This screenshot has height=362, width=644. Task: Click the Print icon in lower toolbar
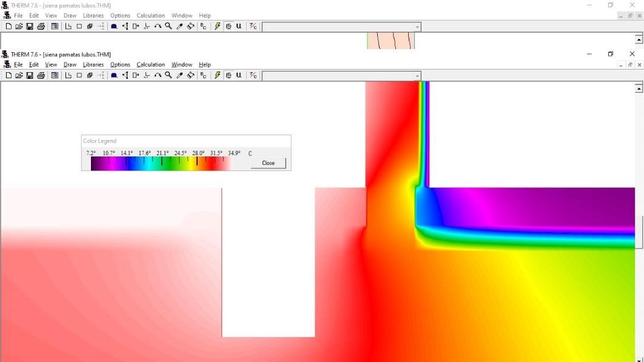click(x=41, y=76)
